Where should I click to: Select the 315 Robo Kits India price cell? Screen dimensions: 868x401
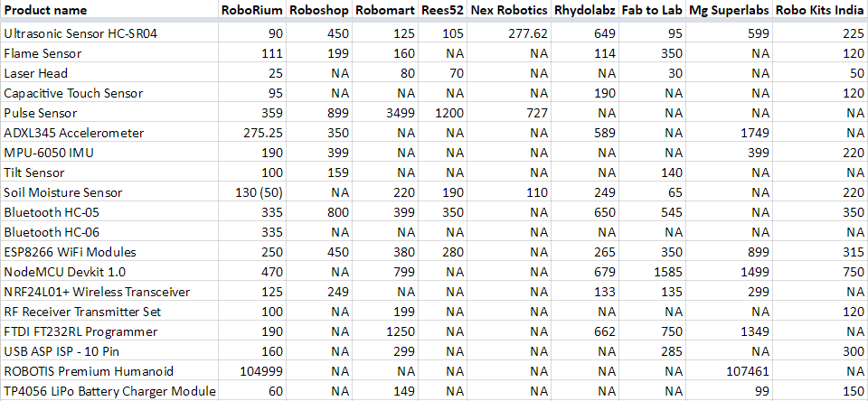coord(820,252)
